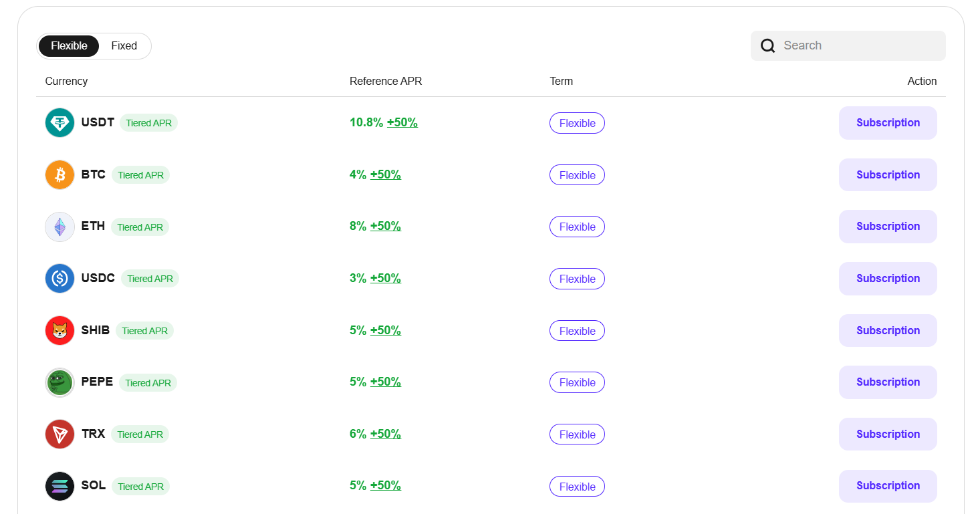Click the PEPE frog coin icon
Image resolution: width=980 pixels, height=514 pixels.
pyautogui.click(x=59, y=382)
